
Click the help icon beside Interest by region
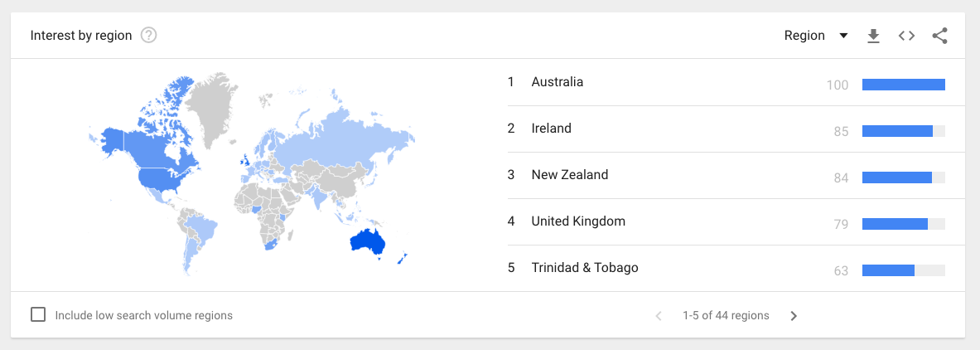(x=149, y=36)
